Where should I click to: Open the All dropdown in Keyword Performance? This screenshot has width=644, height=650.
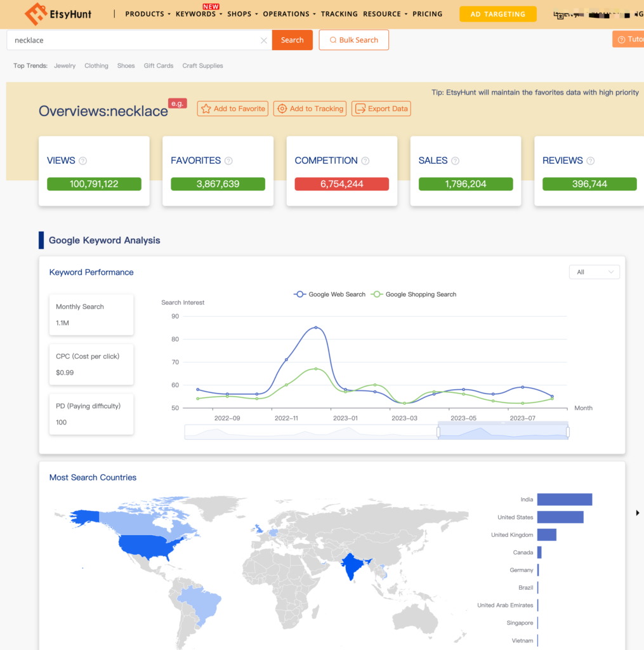tap(594, 272)
